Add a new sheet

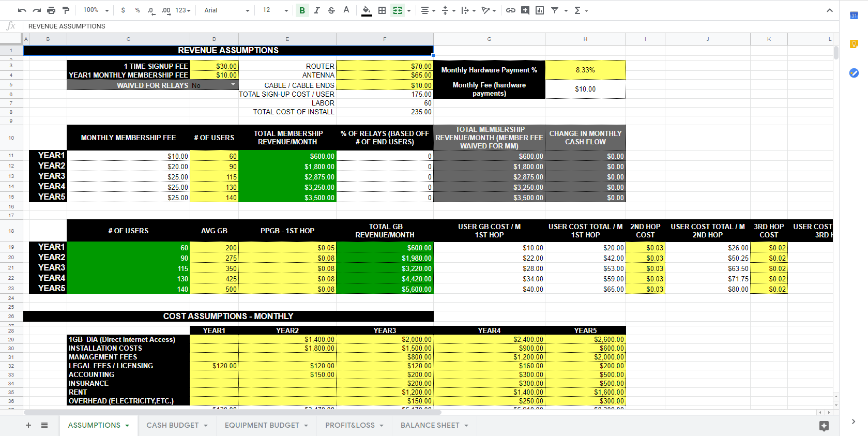[x=28, y=425]
